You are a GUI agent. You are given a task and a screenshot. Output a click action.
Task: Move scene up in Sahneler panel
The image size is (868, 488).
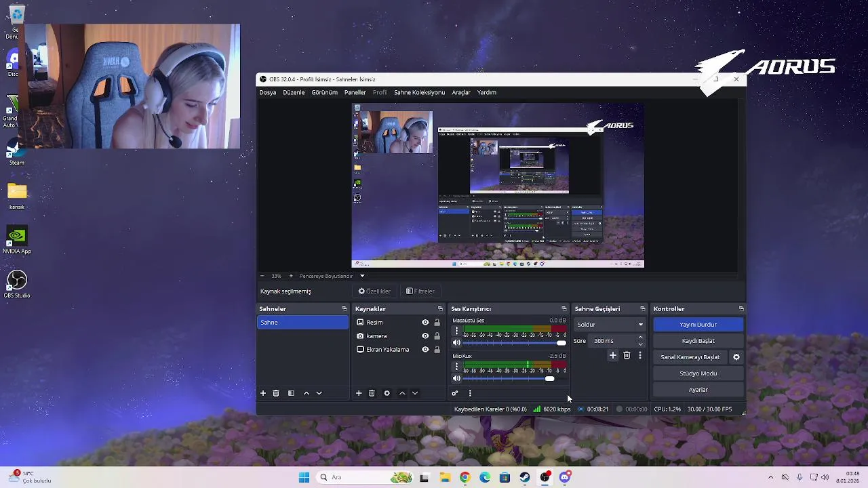[307, 393]
